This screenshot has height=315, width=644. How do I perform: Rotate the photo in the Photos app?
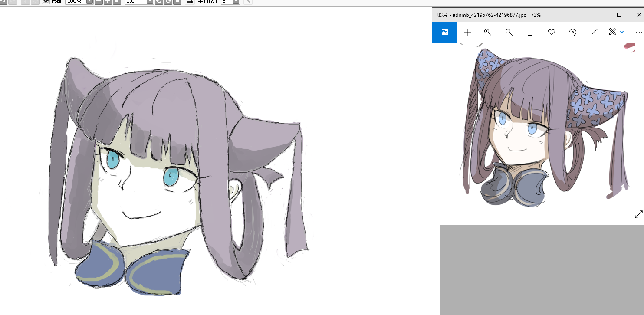(573, 32)
